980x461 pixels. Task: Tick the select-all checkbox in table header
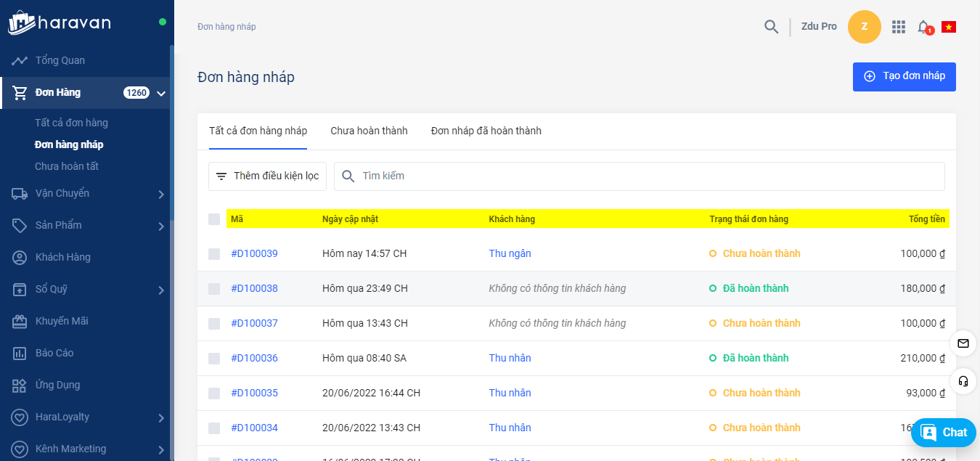click(214, 219)
